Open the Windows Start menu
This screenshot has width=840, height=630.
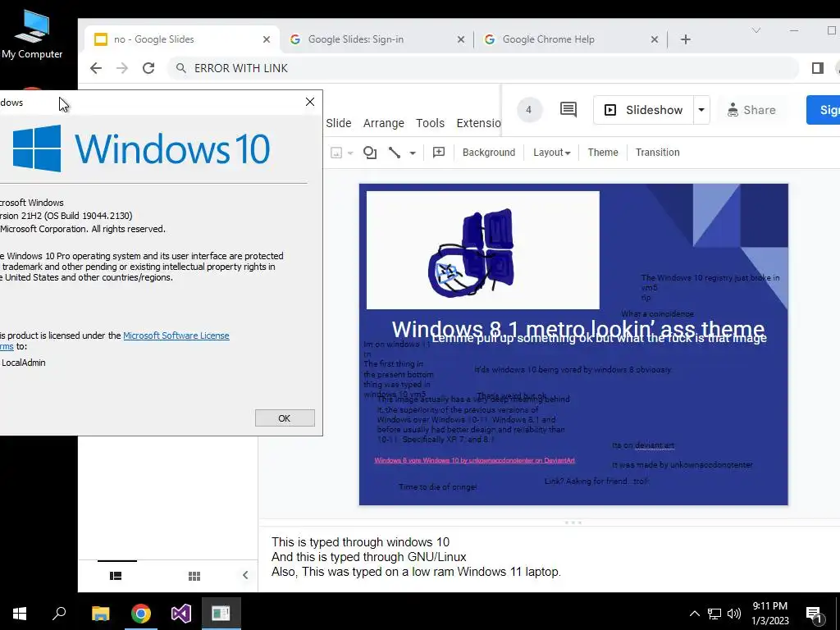click(20, 614)
